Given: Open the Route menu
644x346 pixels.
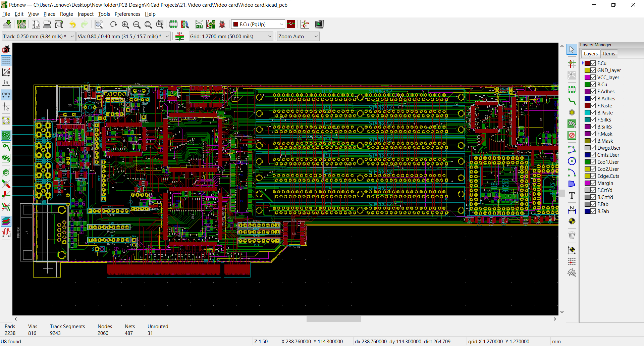Looking at the screenshot, I should [66, 14].
